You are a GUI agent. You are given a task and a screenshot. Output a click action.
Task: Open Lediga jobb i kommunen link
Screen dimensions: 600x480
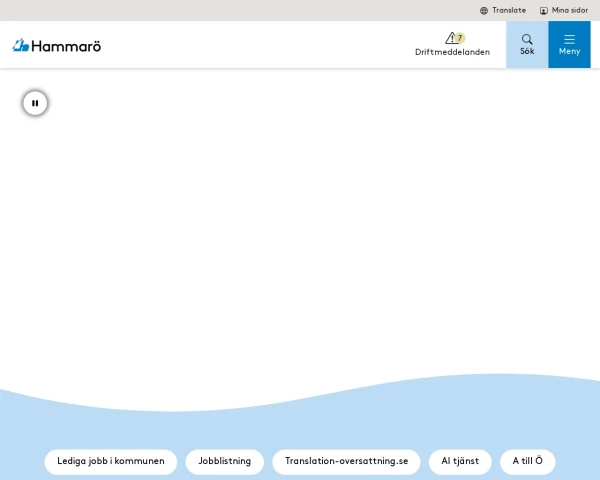(x=111, y=461)
